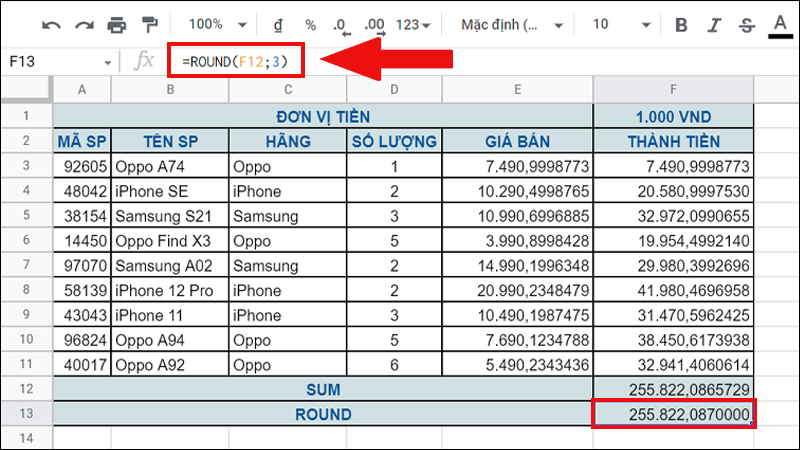Viewport: 800px width, 450px height.
Task: Toggle strikethrough formatting
Action: (x=746, y=24)
